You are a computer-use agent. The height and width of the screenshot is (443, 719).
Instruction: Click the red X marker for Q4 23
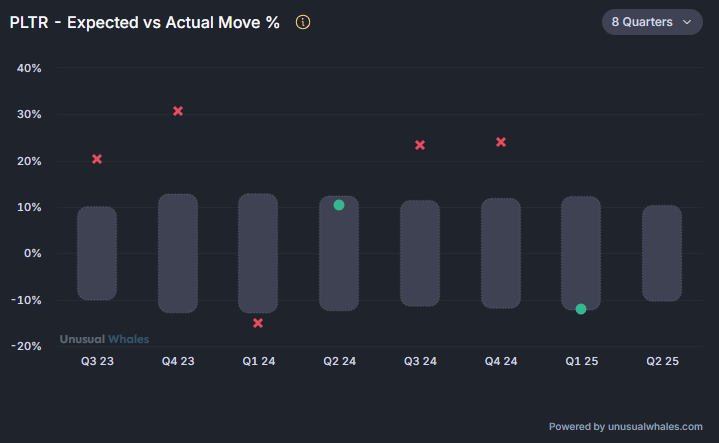click(178, 111)
